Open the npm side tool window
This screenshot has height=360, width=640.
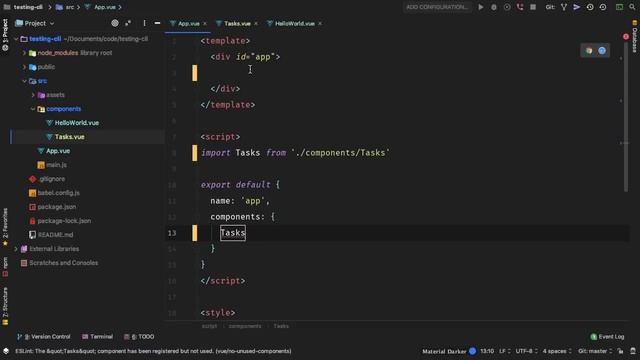[5, 267]
